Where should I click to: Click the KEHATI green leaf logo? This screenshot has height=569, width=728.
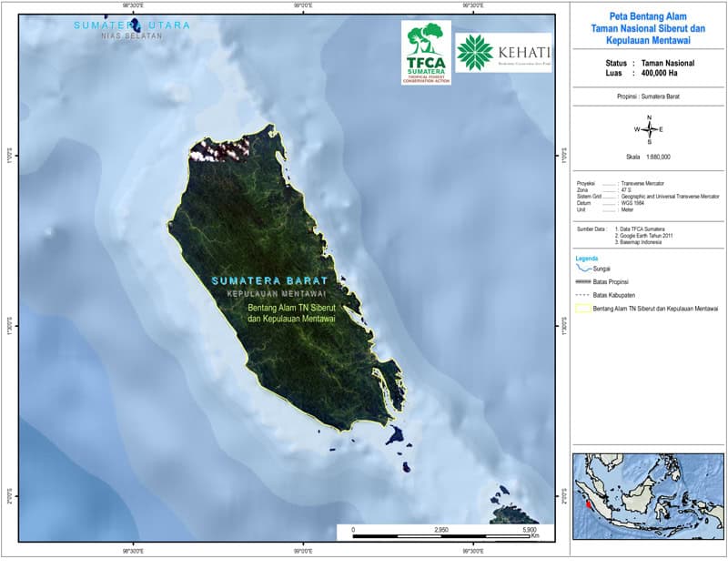click(x=475, y=53)
